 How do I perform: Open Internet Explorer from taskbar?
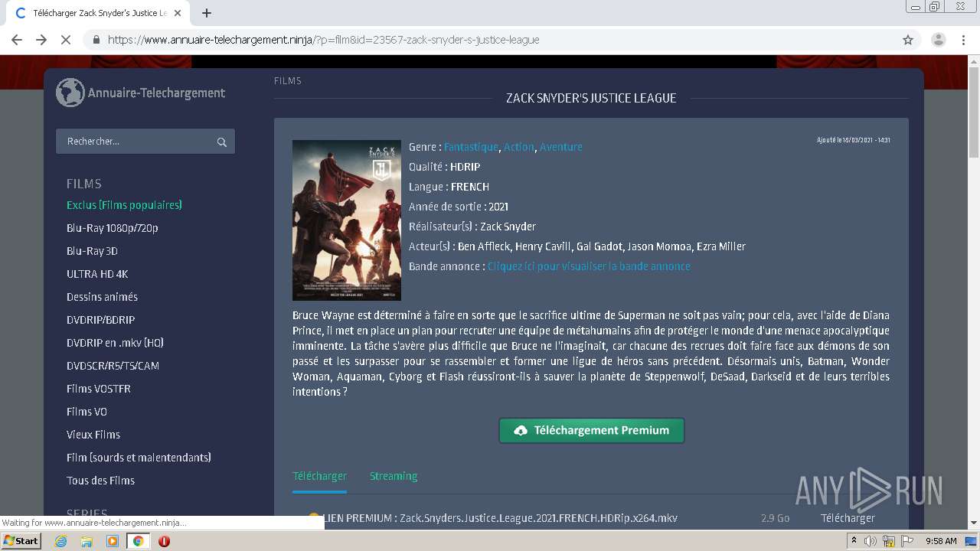click(61, 541)
